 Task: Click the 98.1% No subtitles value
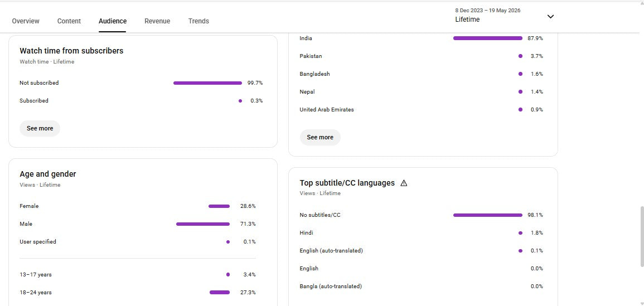tap(535, 215)
